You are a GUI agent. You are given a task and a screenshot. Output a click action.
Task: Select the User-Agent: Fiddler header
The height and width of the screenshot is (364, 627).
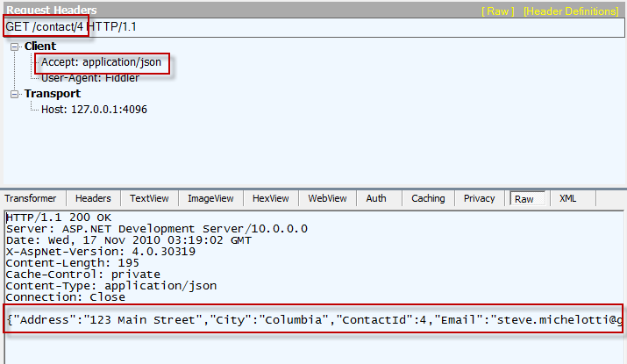[x=90, y=78]
